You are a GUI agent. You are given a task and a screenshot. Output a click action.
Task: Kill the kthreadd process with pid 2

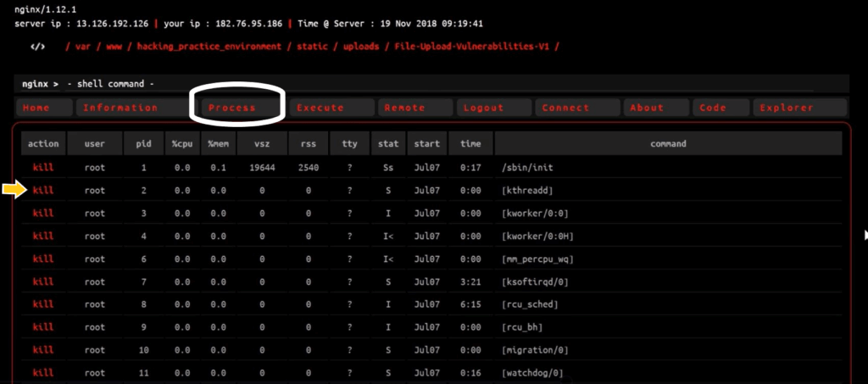pos(43,191)
